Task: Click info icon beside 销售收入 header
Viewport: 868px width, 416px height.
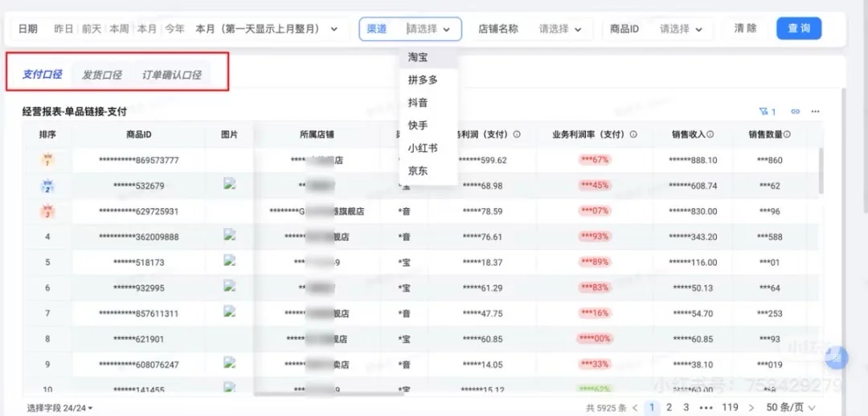Action: [x=710, y=134]
